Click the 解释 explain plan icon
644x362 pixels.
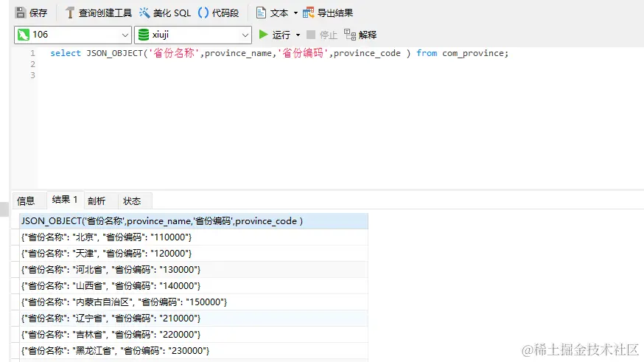coord(350,35)
